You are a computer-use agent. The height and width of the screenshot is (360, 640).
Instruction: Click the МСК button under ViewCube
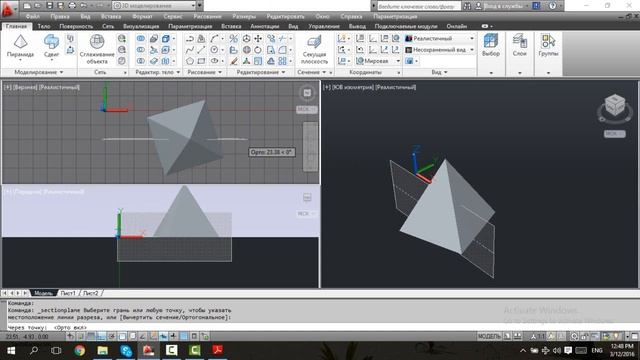click(x=615, y=134)
